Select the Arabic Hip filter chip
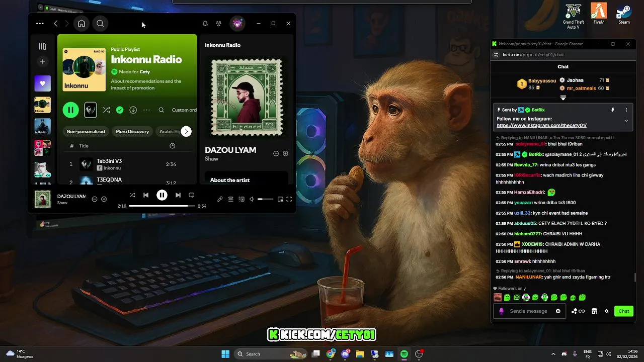Image resolution: width=644 pixels, height=362 pixels. pyautogui.click(x=169, y=131)
